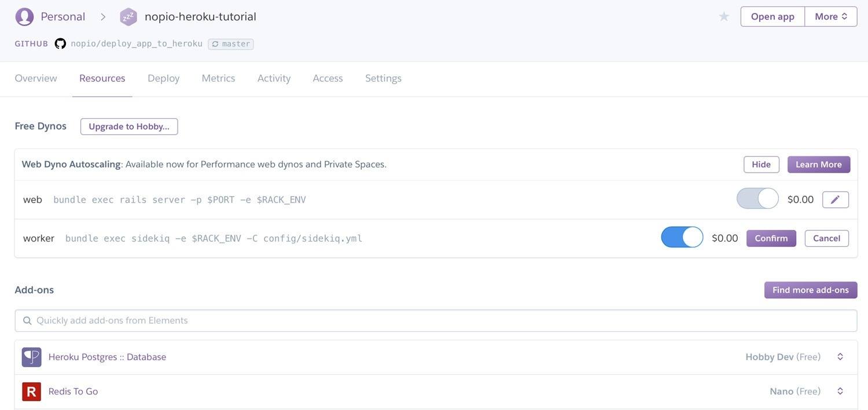Click the Open app button
Image resolution: width=868 pixels, height=410 pixels.
(x=773, y=17)
